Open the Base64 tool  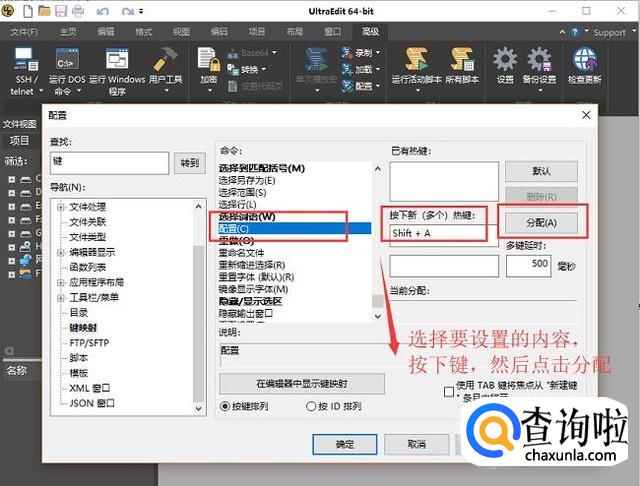click(x=248, y=53)
